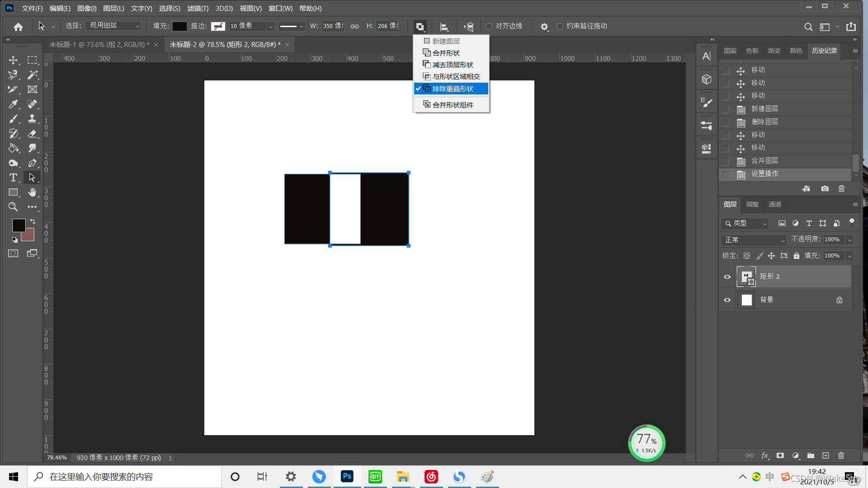Hide the 矩形 2 layer
This screenshot has width=868, height=488.
coord(727,277)
